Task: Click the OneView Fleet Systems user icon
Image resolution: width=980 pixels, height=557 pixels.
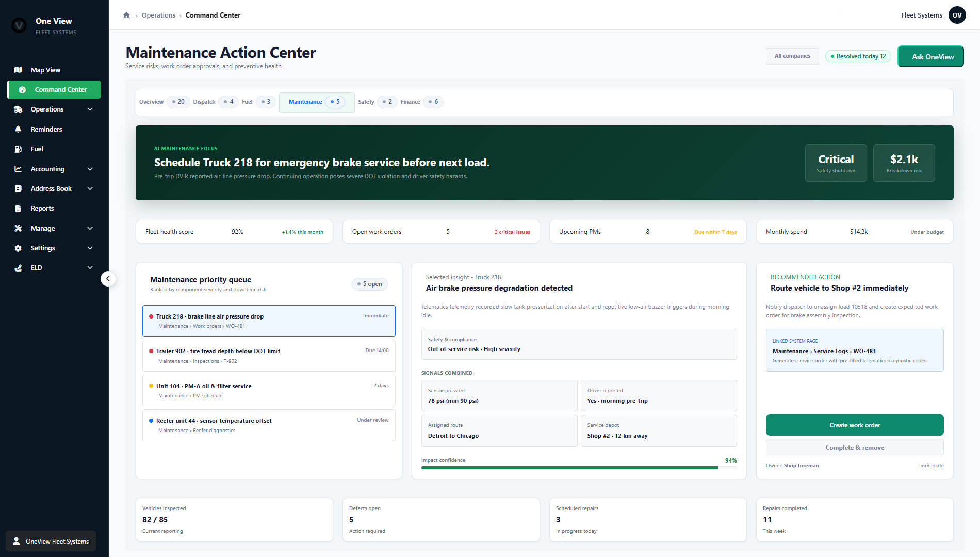Action: (x=17, y=541)
